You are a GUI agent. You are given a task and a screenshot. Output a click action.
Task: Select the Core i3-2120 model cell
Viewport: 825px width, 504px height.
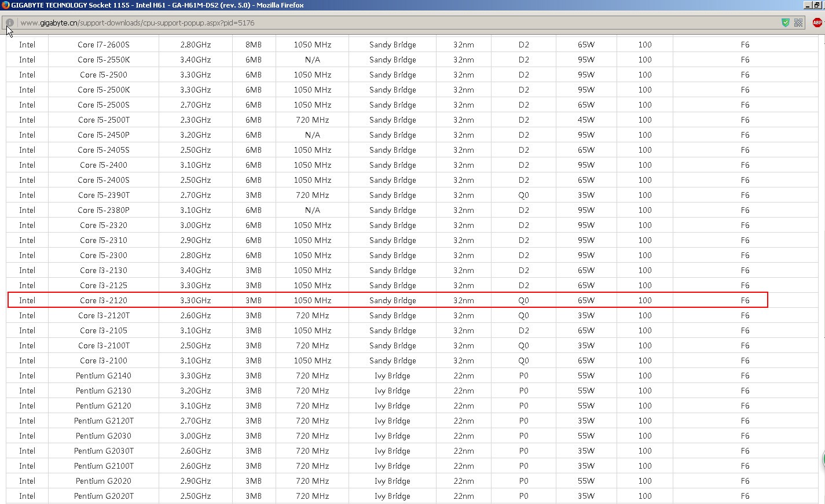(x=104, y=300)
